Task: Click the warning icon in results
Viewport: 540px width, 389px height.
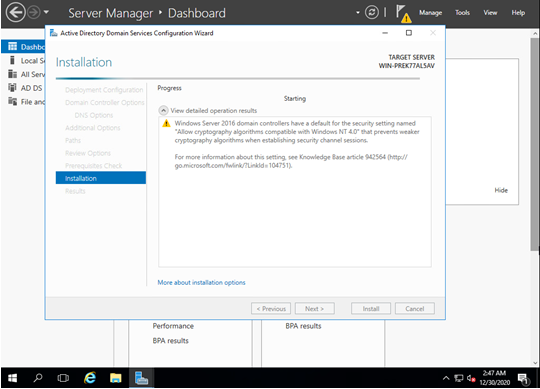Action: 166,123
